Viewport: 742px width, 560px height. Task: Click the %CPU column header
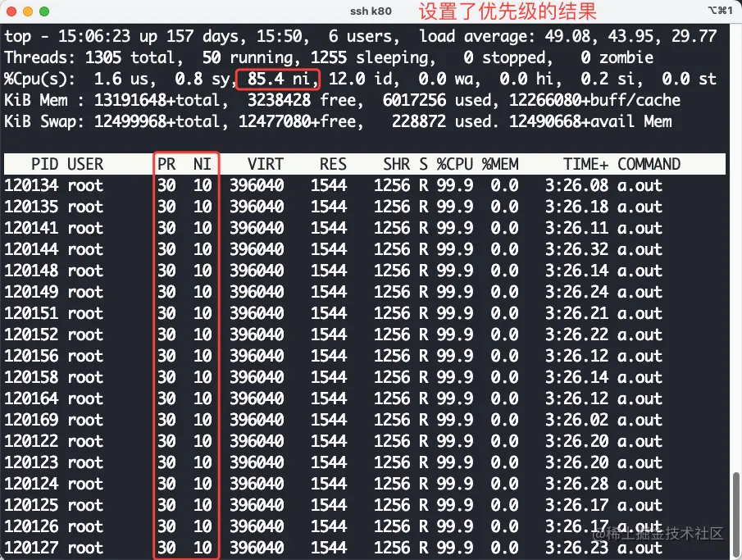[455, 164]
